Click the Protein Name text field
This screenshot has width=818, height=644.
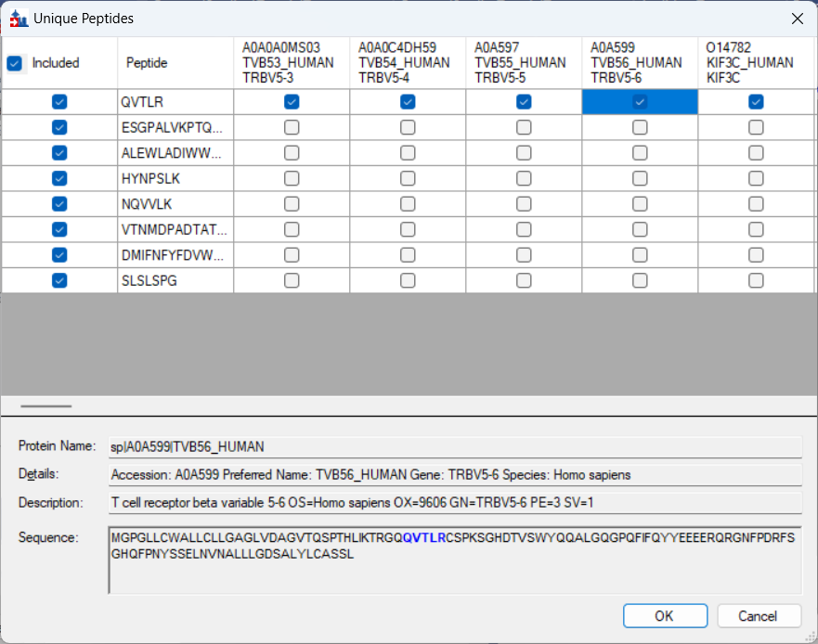click(455, 447)
